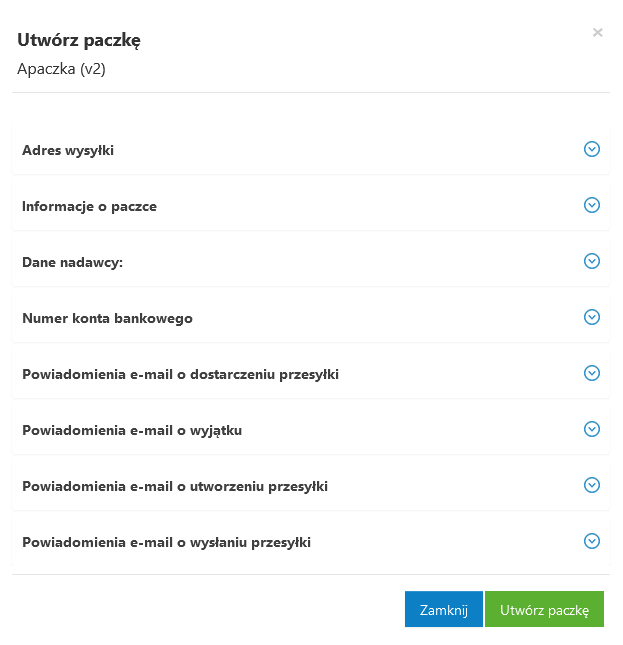
Task: Click chevron icon for wysłaniu przesyłki notifications
Action: click(x=591, y=541)
